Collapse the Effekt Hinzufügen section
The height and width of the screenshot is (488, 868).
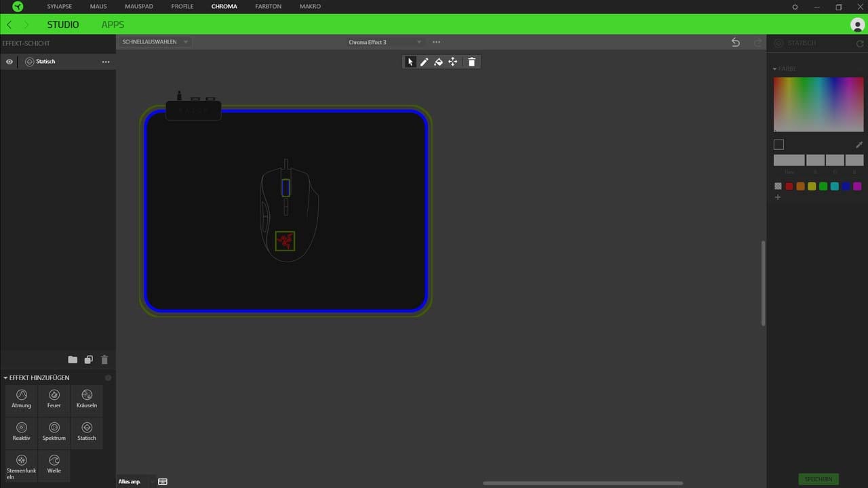(6, 378)
